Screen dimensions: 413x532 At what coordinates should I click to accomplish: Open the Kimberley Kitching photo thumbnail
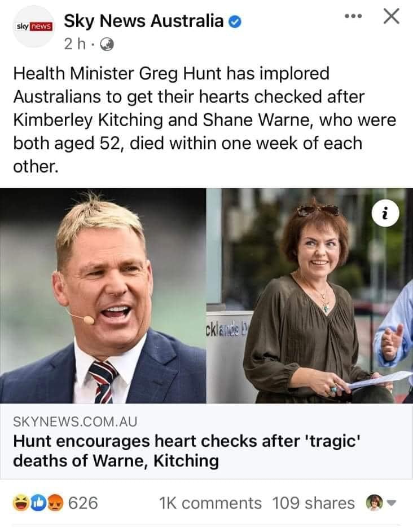(x=310, y=295)
